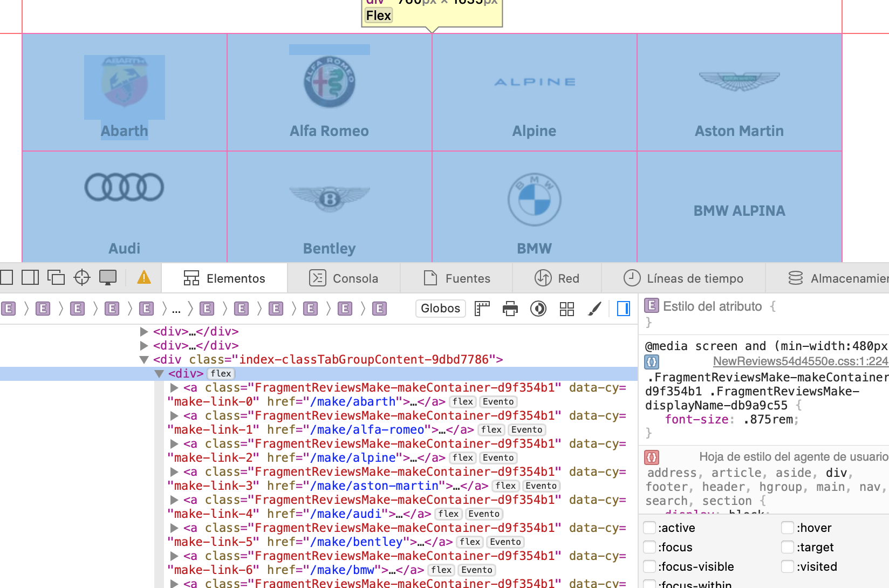Click the yellow warning triangle icon
889x588 pixels.
coord(144,278)
